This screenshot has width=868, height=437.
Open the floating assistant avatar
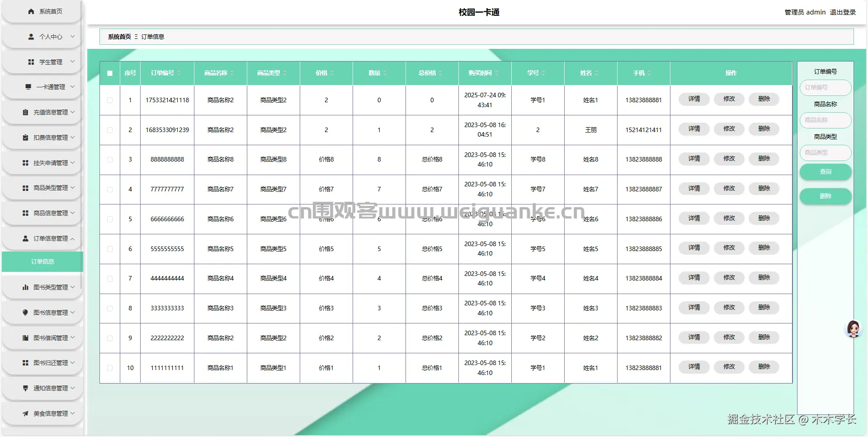point(853,329)
